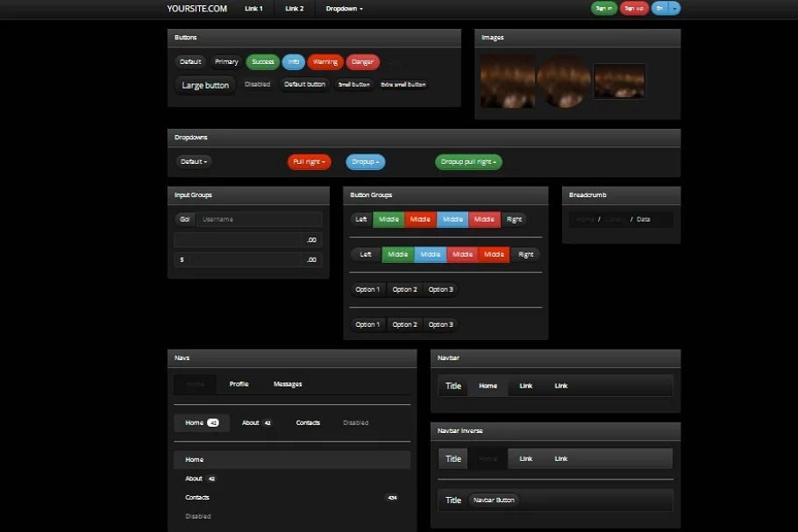Select Option 3 in the bottom options group
The height and width of the screenshot is (532, 798).
tap(440, 324)
